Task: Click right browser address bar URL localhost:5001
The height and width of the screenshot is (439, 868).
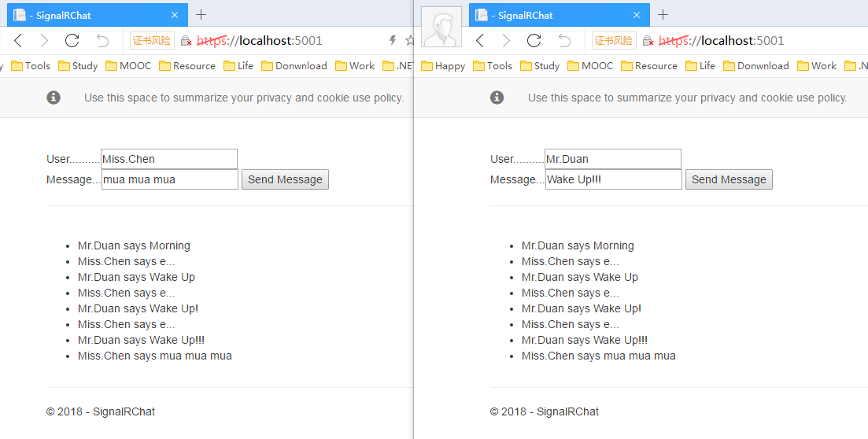Action: 722,40
